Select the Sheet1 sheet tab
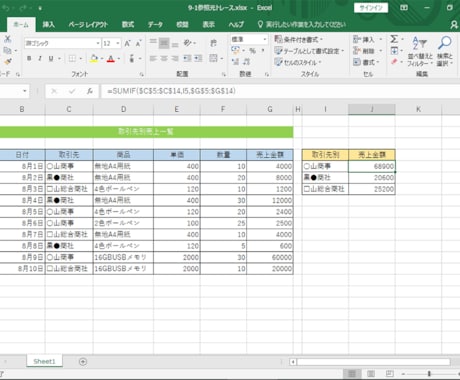The image size is (460, 380). [x=44, y=361]
